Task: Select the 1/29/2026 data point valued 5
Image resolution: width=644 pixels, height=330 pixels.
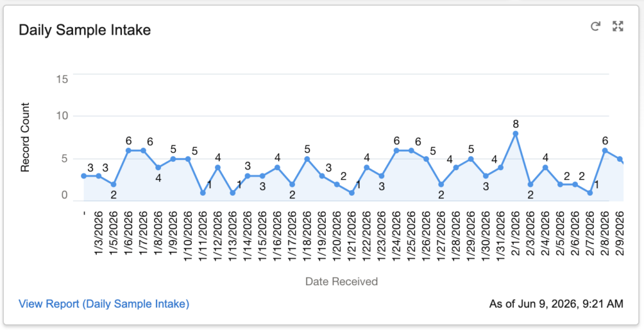Action: [x=471, y=159]
